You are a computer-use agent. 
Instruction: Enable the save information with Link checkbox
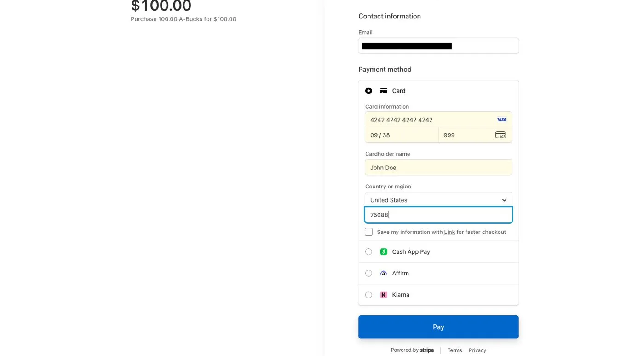pos(368,232)
